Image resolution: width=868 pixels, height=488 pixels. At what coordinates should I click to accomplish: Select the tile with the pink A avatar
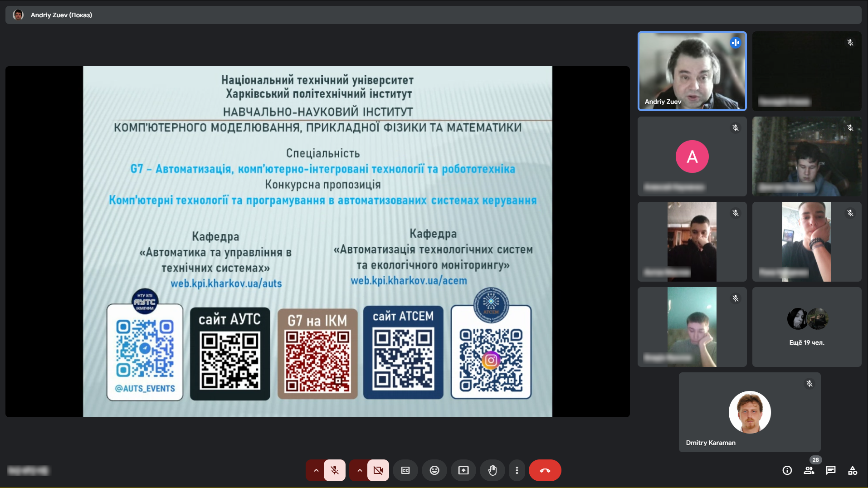(692, 156)
